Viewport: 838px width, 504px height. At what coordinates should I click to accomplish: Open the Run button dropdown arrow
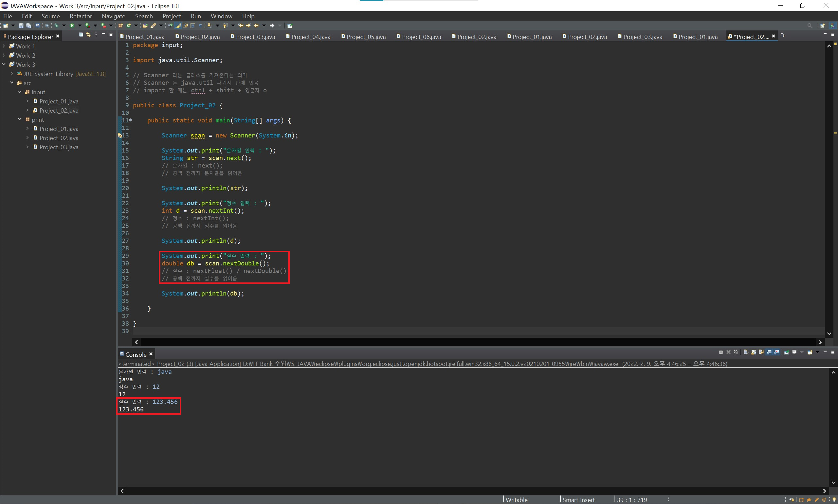pos(80,26)
